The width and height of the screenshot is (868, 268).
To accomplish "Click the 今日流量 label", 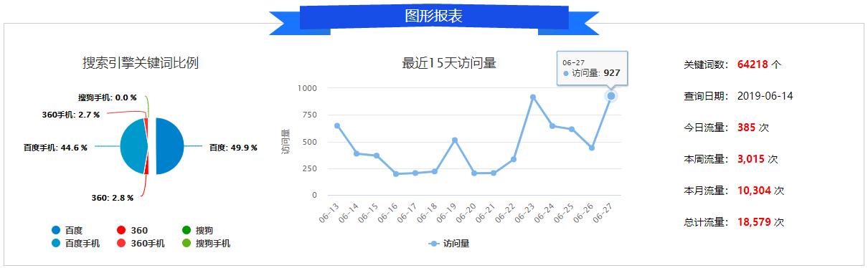I will point(707,128).
